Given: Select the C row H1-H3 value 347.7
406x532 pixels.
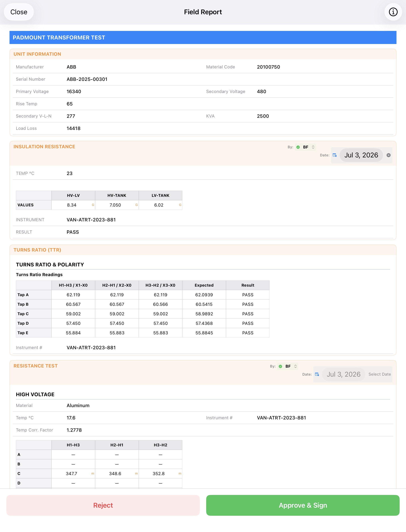Looking at the screenshot, I should point(73,474).
